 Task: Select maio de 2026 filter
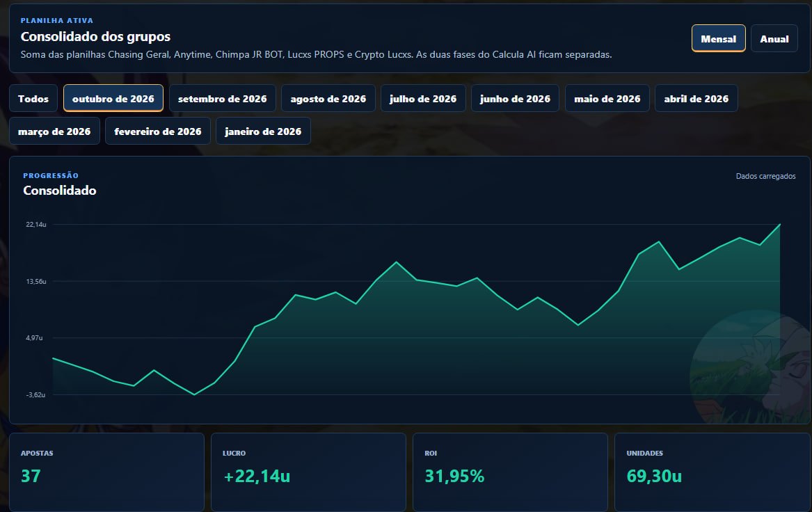coord(607,98)
